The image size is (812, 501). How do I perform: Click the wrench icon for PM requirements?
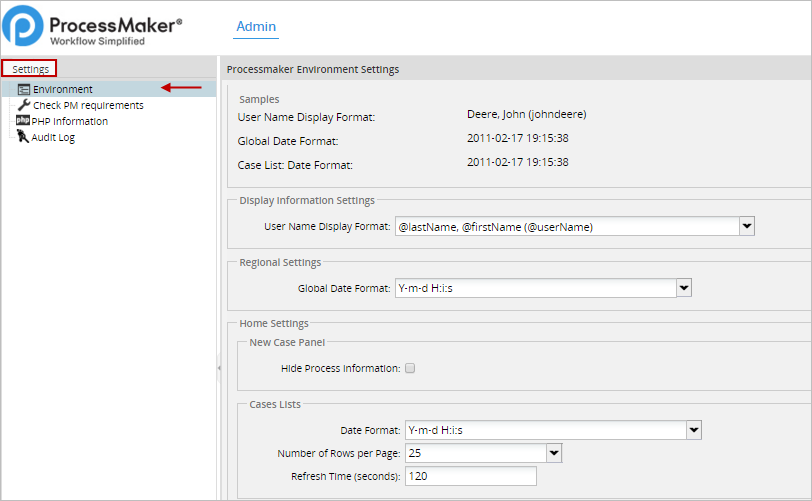[x=24, y=105]
